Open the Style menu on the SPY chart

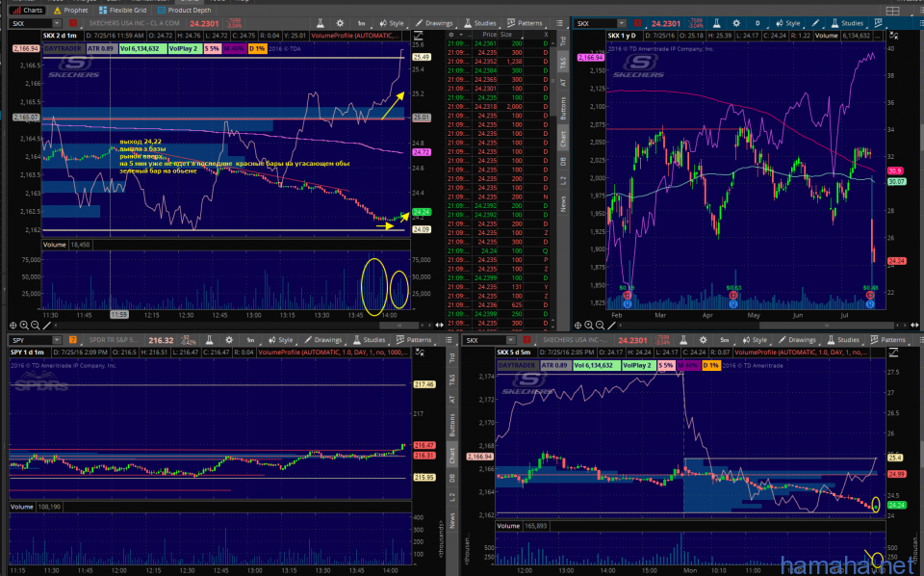[x=281, y=340]
